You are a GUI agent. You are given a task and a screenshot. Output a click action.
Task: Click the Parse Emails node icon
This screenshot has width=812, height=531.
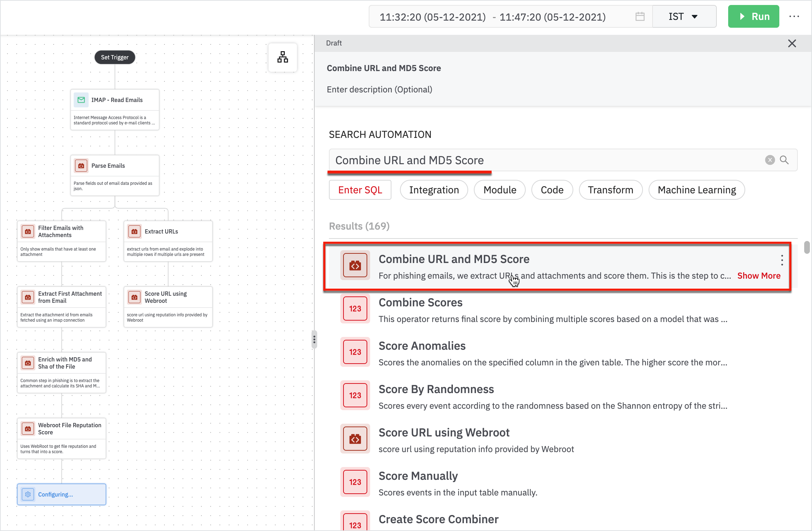(x=81, y=166)
